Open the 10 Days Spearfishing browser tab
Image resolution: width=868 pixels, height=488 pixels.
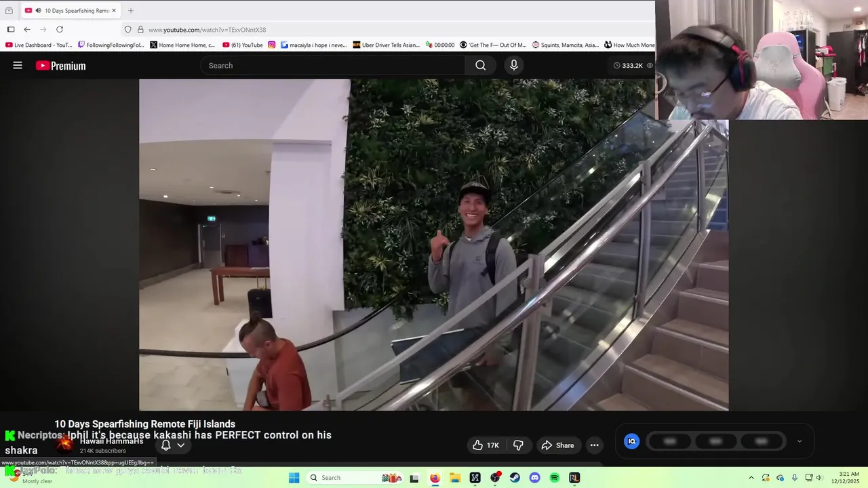tap(71, 11)
